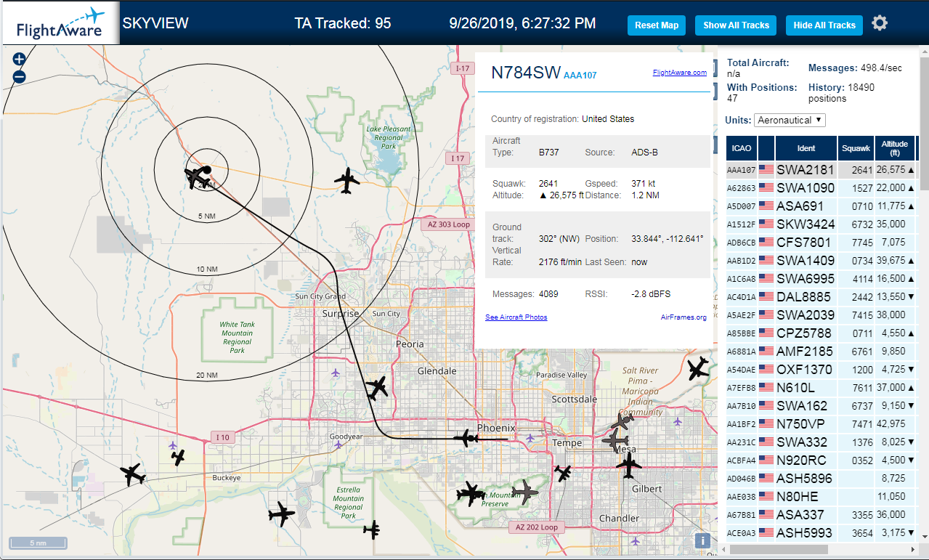Zoom in on the map
This screenshot has width=929, height=560.
pos(20,60)
